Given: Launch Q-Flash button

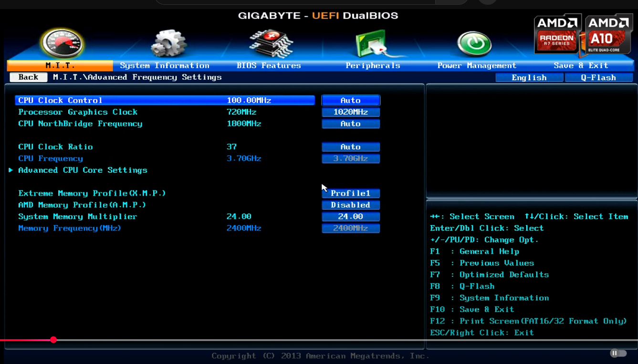Looking at the screenshot, I should tap(598, 78).
